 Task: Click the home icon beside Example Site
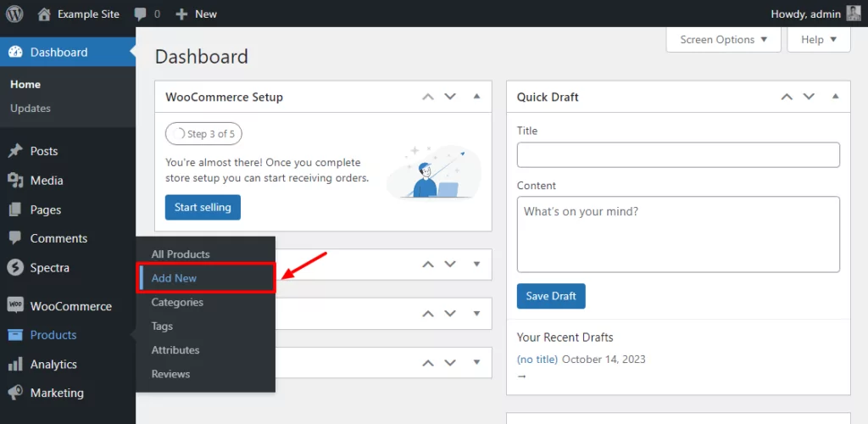pos(44,14)
